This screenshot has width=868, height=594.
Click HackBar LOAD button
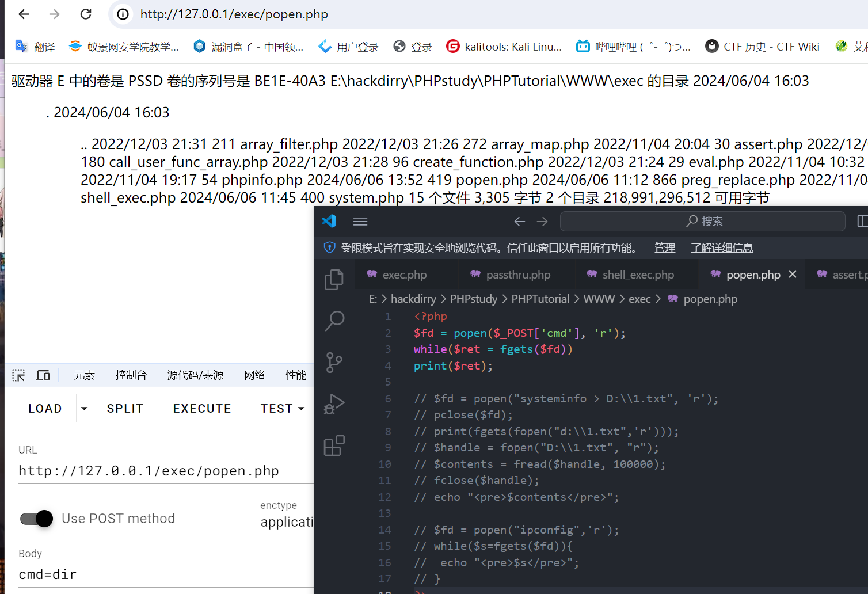pyautogui.click(x=45, y=409)
